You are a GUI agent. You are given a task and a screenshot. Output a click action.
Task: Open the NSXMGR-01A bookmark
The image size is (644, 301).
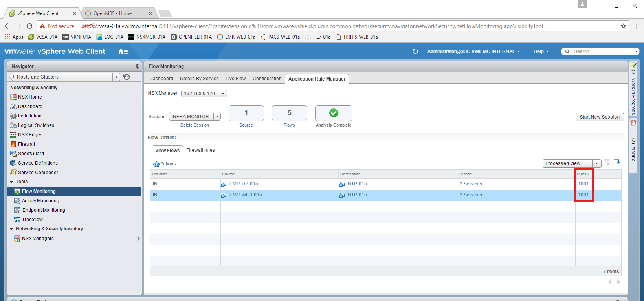pos(147,37)
